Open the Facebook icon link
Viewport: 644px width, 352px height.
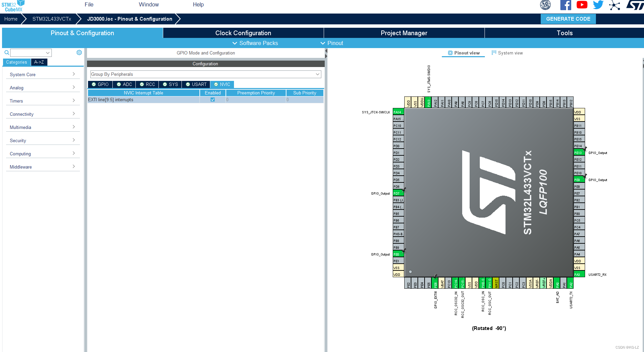(x=565, y=5)
